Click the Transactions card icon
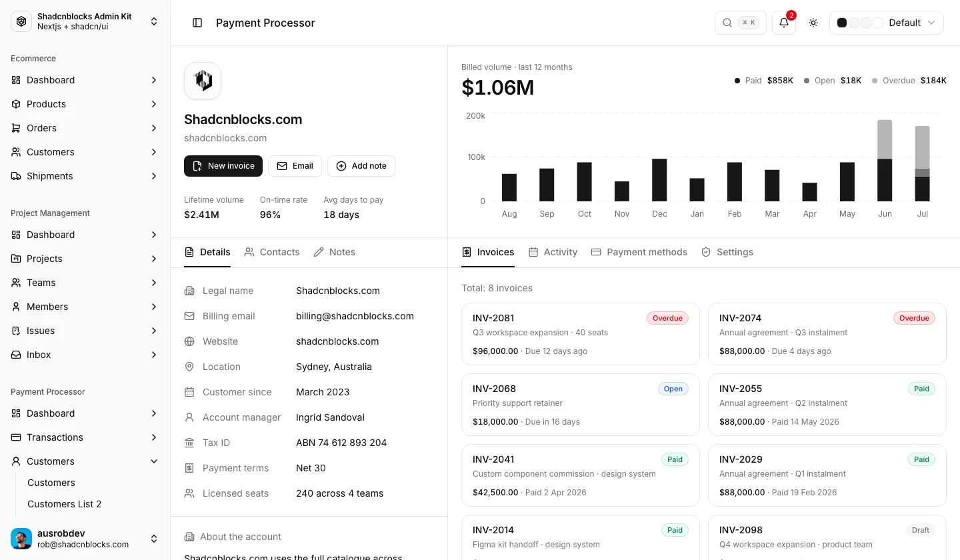The image size is (960, 560). (x=16, y=437)
